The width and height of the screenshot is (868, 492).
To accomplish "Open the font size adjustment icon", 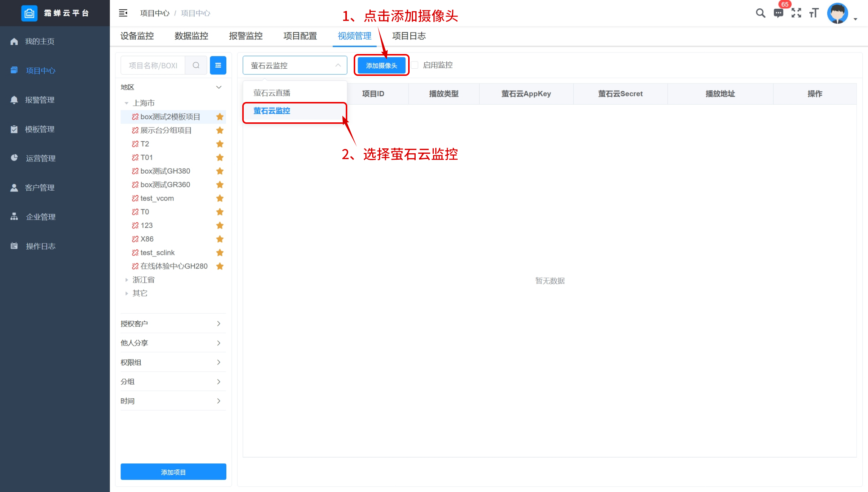I will pyautogui.click(x=814, y=13).
